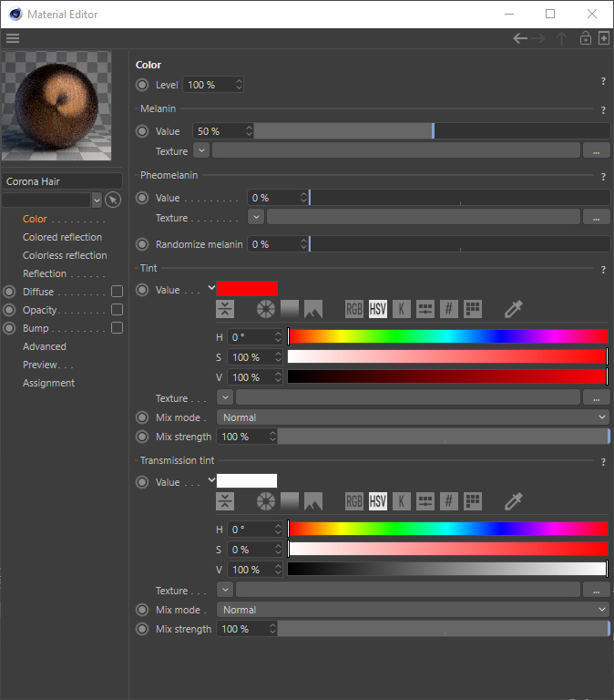Viewport: 614px width, 700px height.
Task: Toggle the Pheomelanin Value animation dot
Action: (x=142, y=198)
